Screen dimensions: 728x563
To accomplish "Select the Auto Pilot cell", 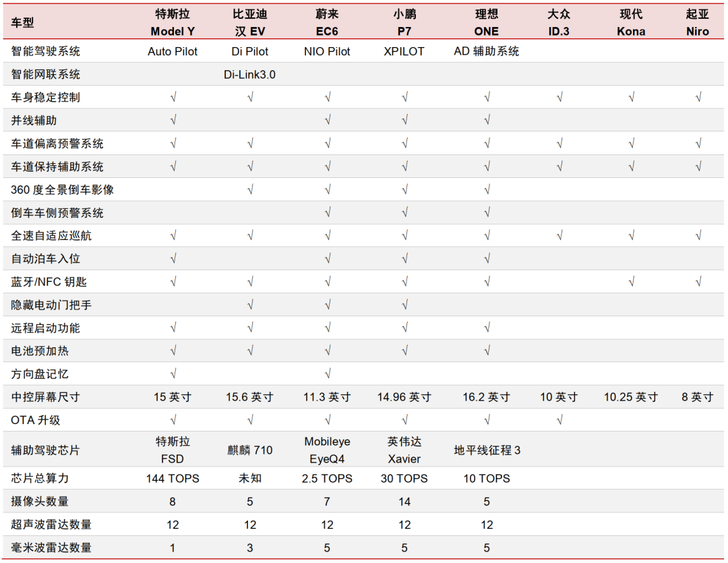I will 173,51.
